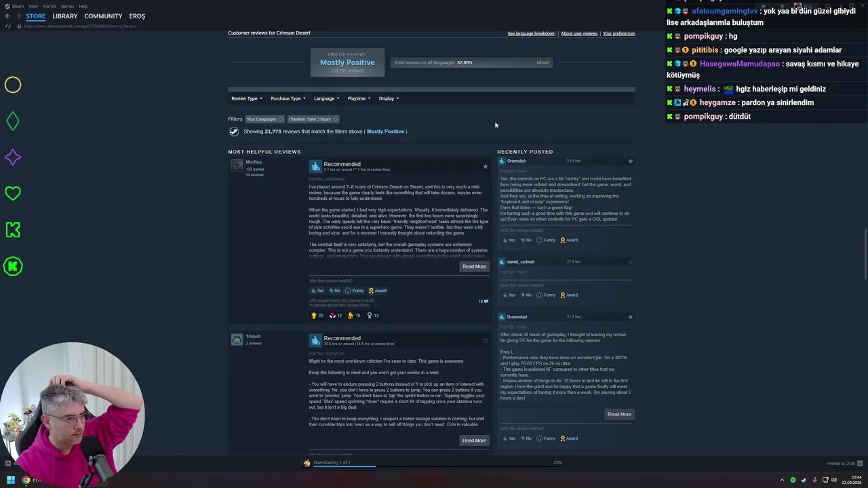Viewport: 868px width, 488px height.
Task: Click thumbs-down No on Morfius review
Action: pyautogui.click(x=334, y=291)
